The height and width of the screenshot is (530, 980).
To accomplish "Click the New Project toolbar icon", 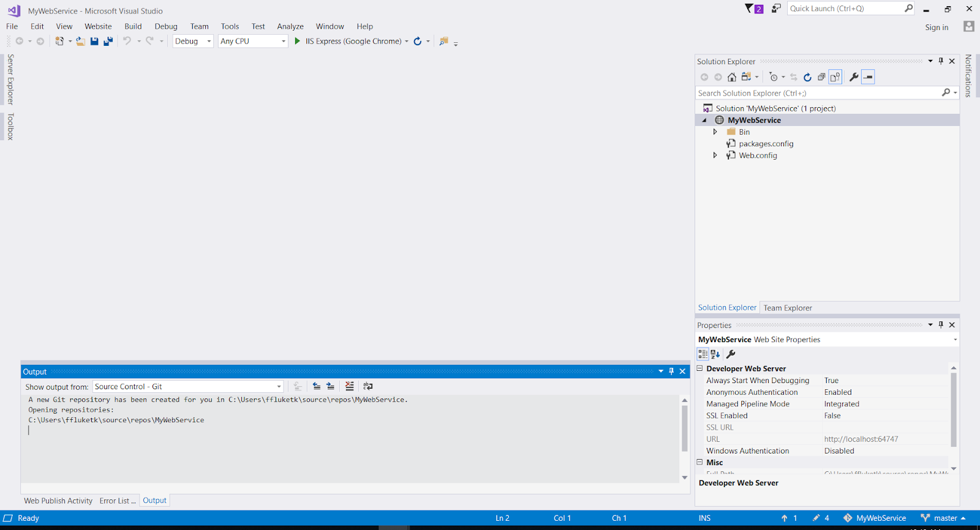I will click(x=59, y=41).
